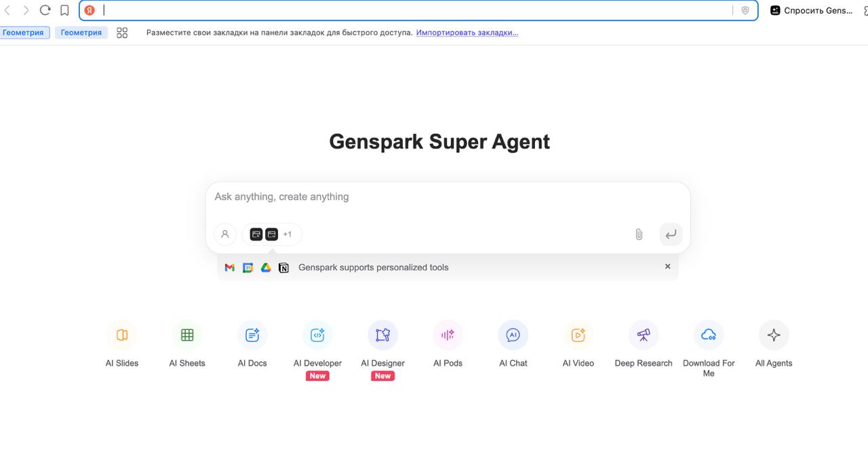Open the AI Chat agent
Screen dimensions: 868x452
[x=513, y=335]
